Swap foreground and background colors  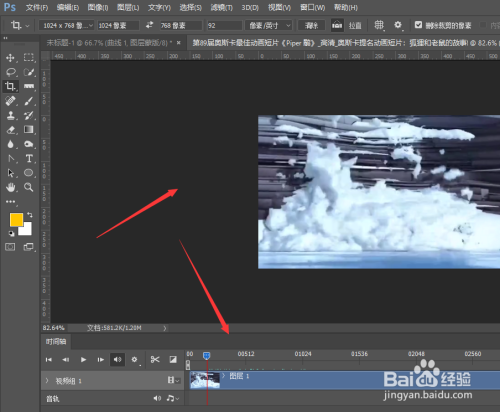pyautogui.click(x=29, y=215)
